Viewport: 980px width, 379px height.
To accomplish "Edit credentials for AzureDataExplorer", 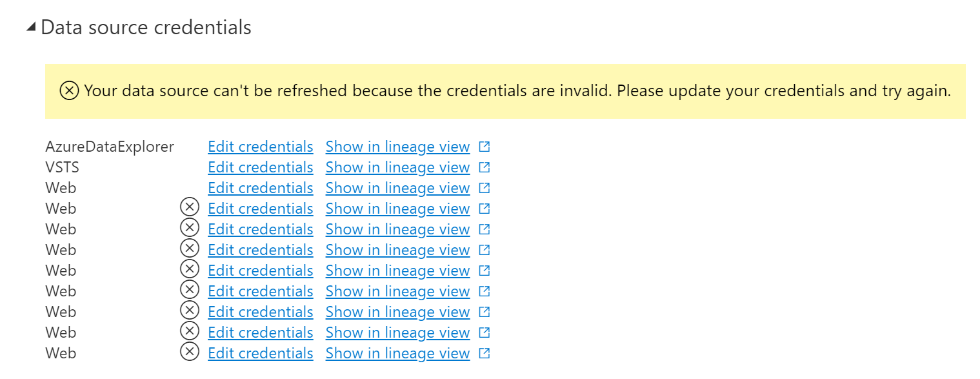I will click(260, 147).
